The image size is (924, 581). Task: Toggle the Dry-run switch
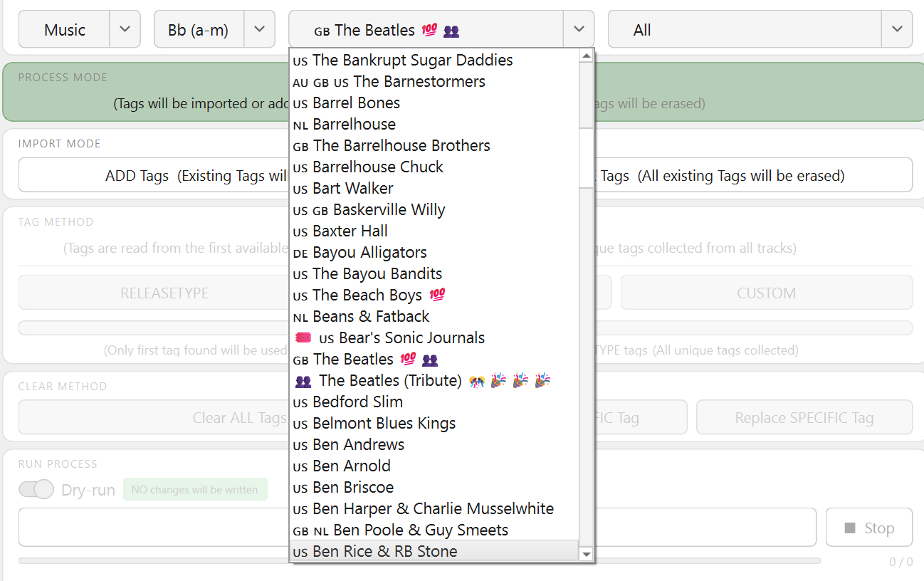pos(36,490)
